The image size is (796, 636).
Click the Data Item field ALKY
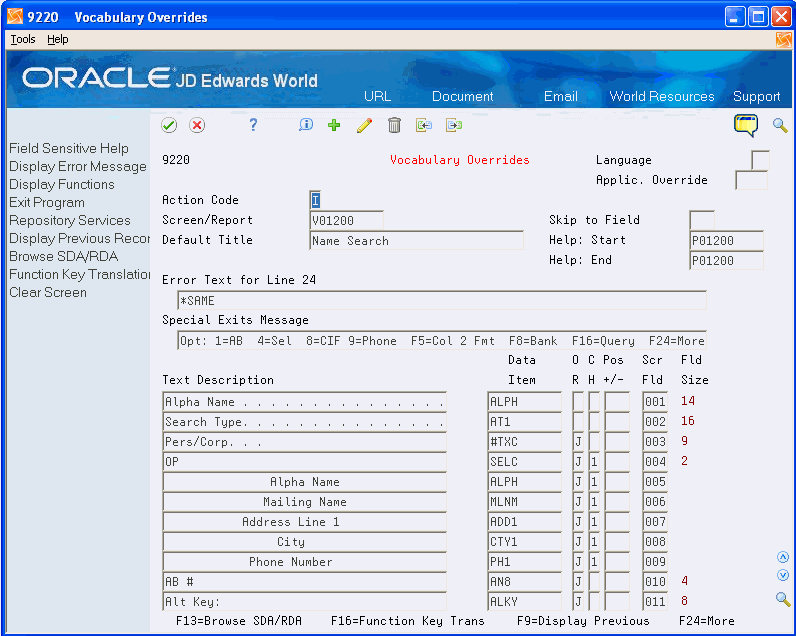(x=524, y=601)
